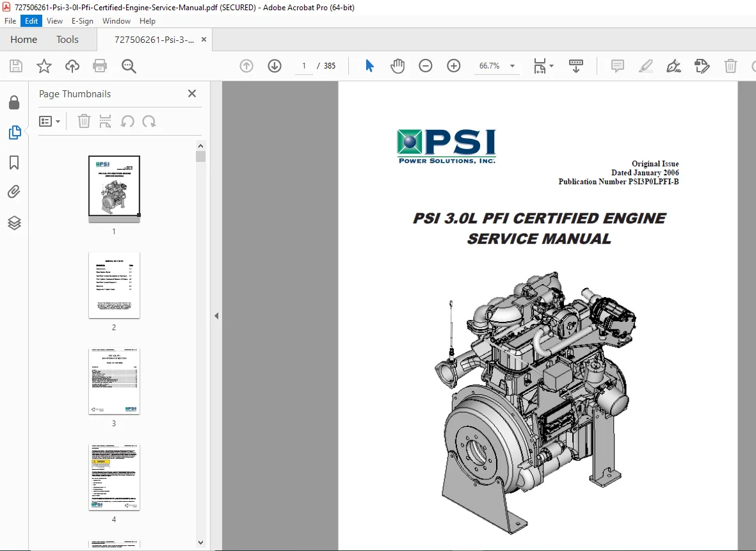Click the Page Thumbnails panel title
This screenshot has height=551, width=756.
coord(75,94)
